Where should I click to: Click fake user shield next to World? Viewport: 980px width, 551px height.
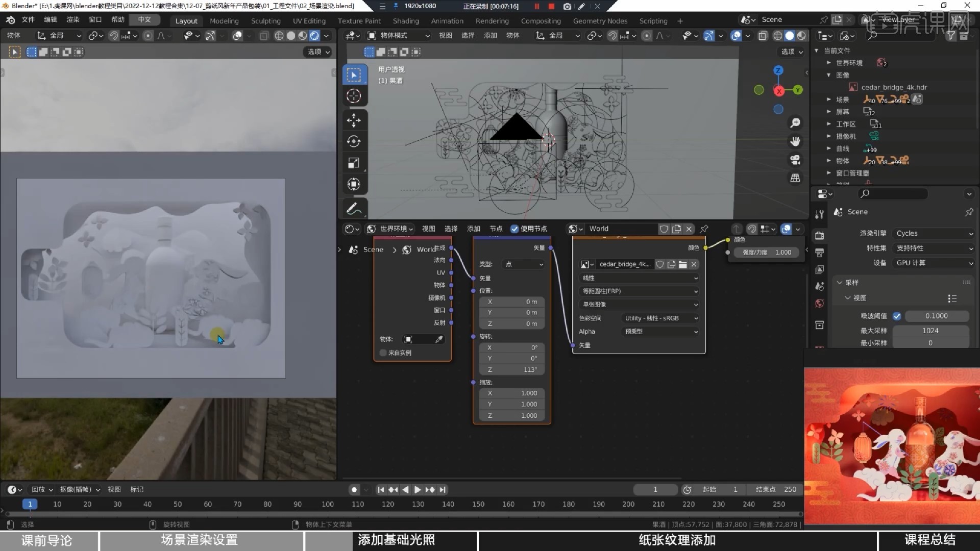click(664, 229)
